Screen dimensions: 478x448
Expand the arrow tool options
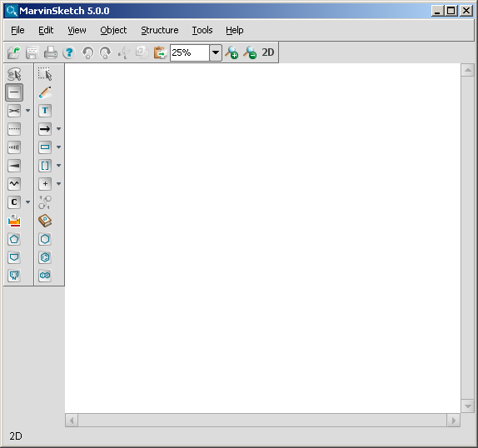click(x=59, y=129)
